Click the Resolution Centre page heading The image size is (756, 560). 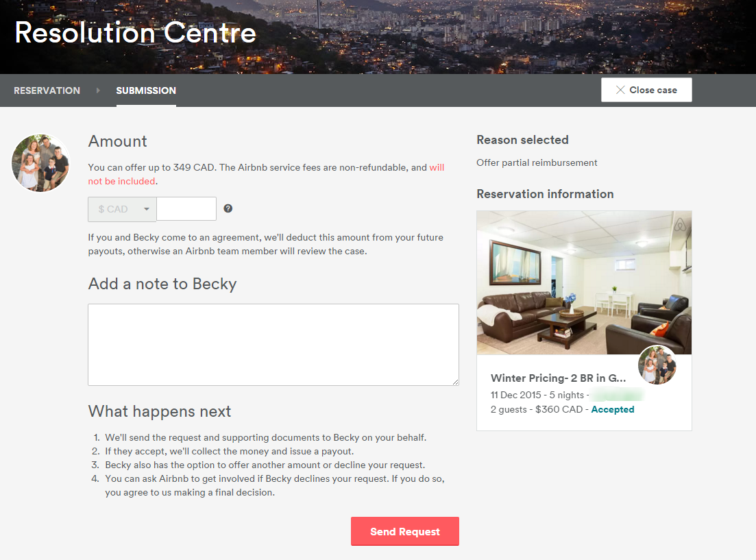click(136, 33)
